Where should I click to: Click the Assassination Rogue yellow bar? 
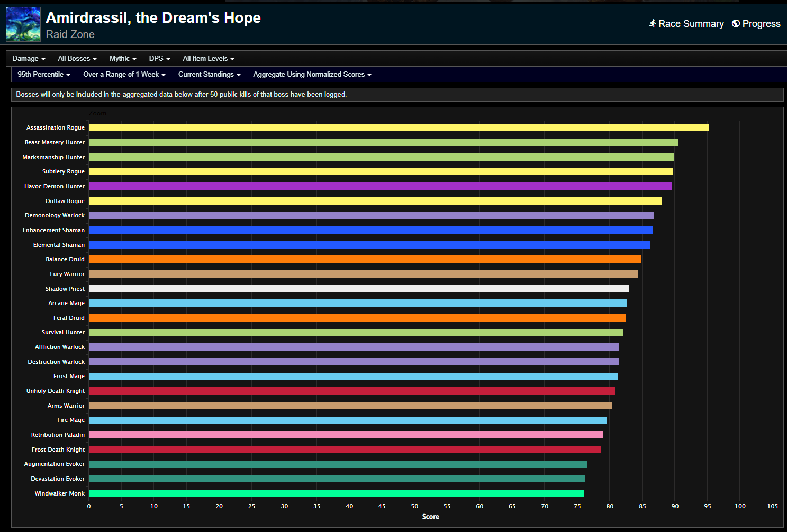[x=399, y=127]
